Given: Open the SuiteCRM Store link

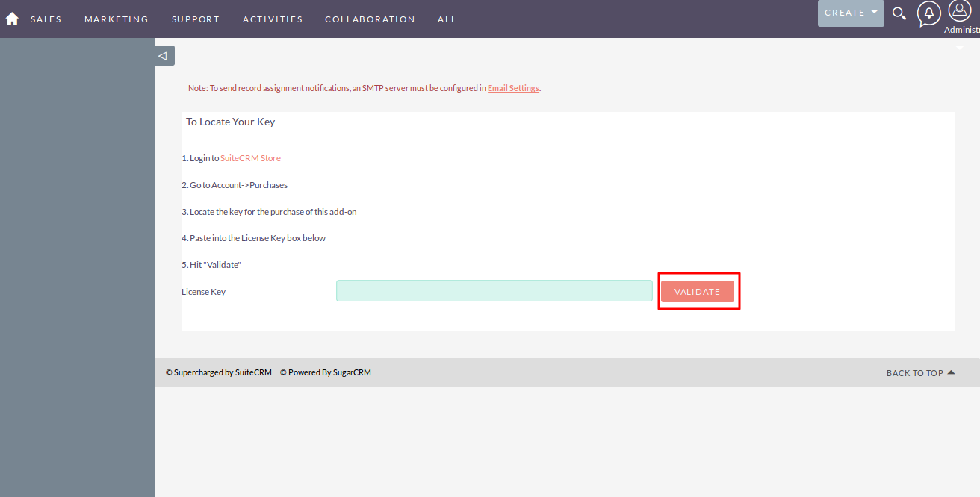Looking at the screenshot, I should click(x=250, y=158).
